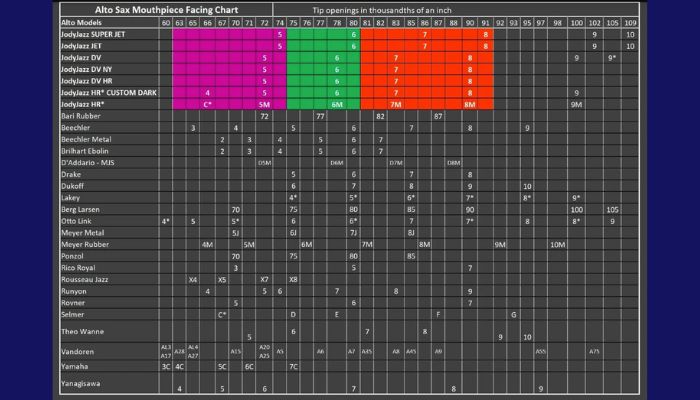Select the 'X4' cell in Rousseau Jazz row

coord(193,279)
